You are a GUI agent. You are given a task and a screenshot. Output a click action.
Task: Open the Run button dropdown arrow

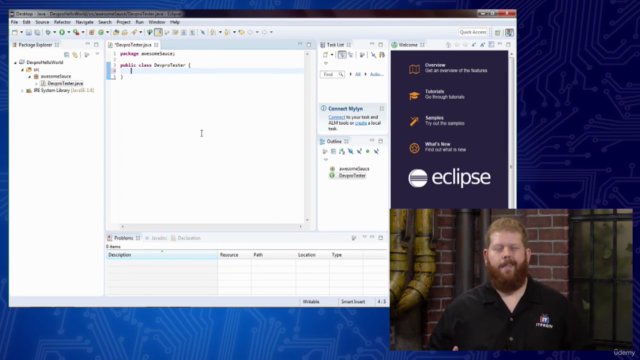point(69,32)
